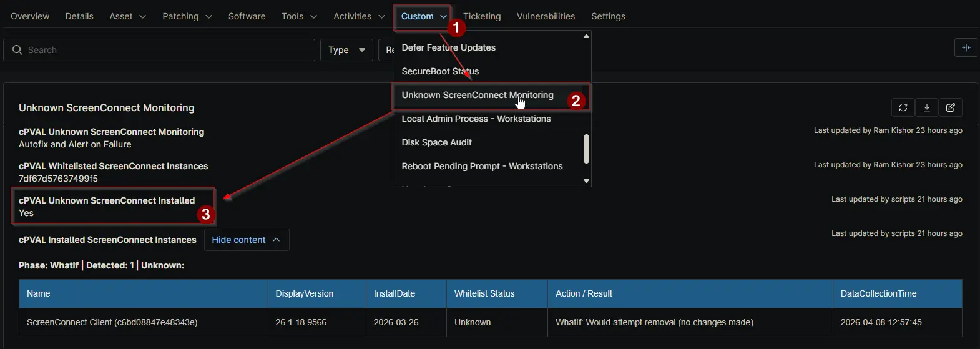Click the download icon button

click(x=927, y=107)
